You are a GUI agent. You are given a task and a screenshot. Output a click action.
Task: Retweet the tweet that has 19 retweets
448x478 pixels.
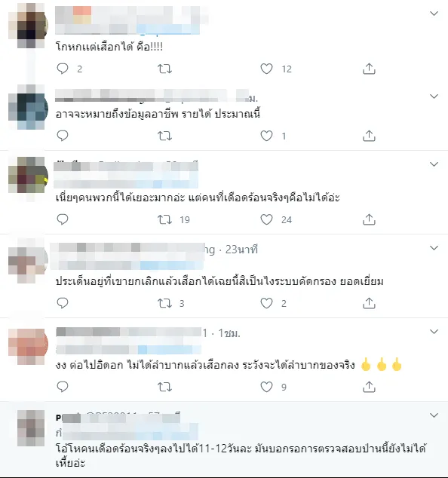tap(164, 219)
